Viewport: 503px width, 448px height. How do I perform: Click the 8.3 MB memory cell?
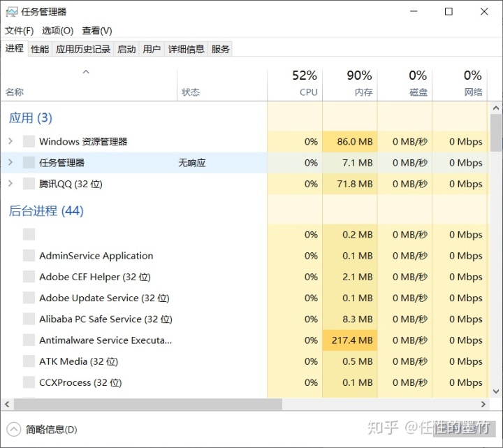[350, 319]
